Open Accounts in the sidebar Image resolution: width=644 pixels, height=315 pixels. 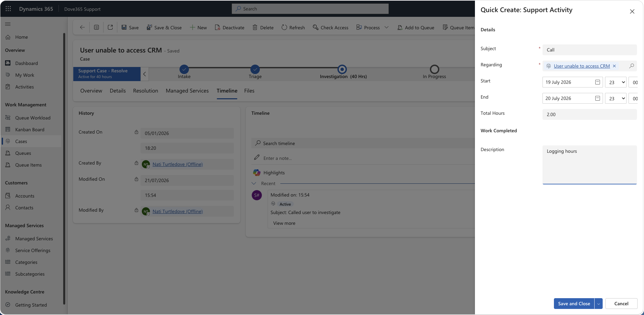(x=32, y=196)
